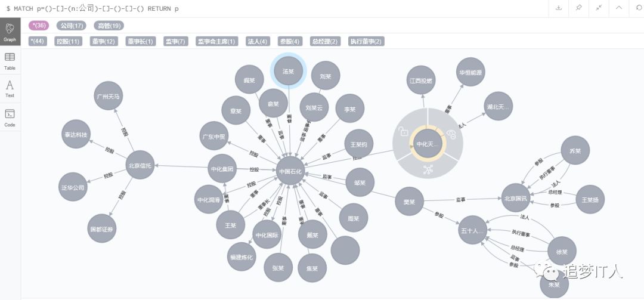The image size is (644, 300).
Task: Dismiss node using eye icon in ring
Action: click(x=451, y=134)
